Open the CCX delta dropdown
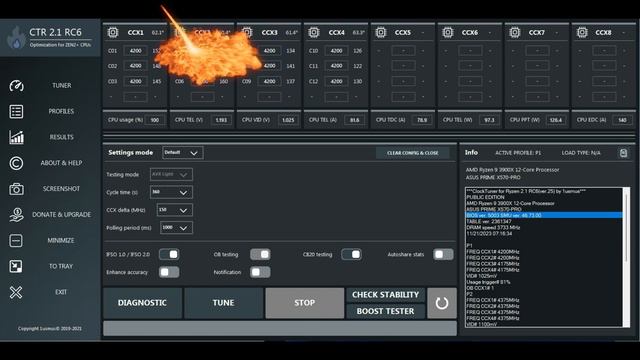 tap(175, 210)
